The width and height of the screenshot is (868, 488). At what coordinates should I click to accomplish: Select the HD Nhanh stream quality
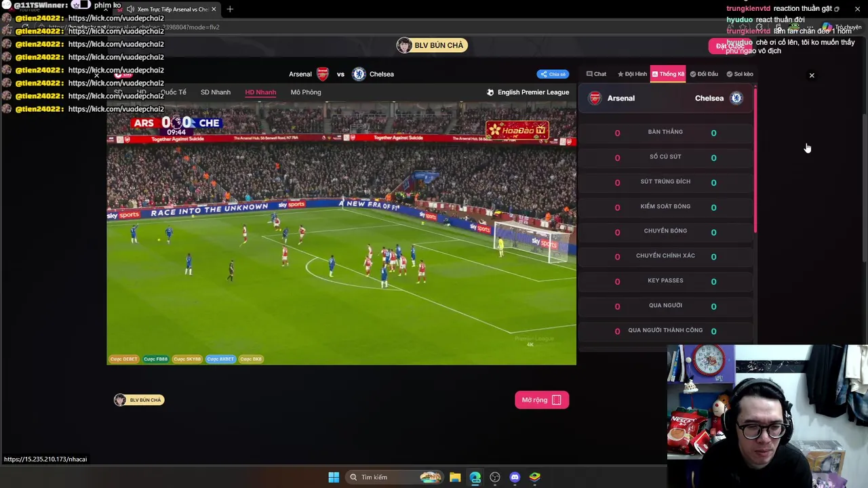[x=260, y=92]
